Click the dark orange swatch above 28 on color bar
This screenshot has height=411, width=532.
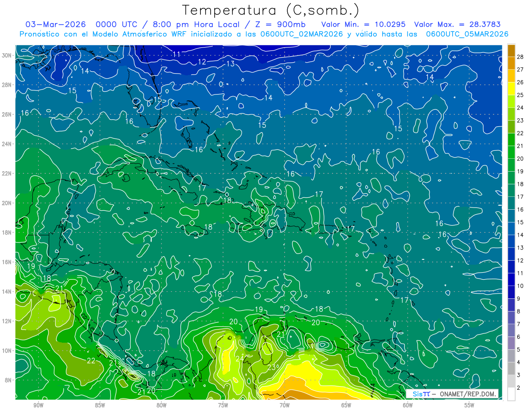point(511,51)
